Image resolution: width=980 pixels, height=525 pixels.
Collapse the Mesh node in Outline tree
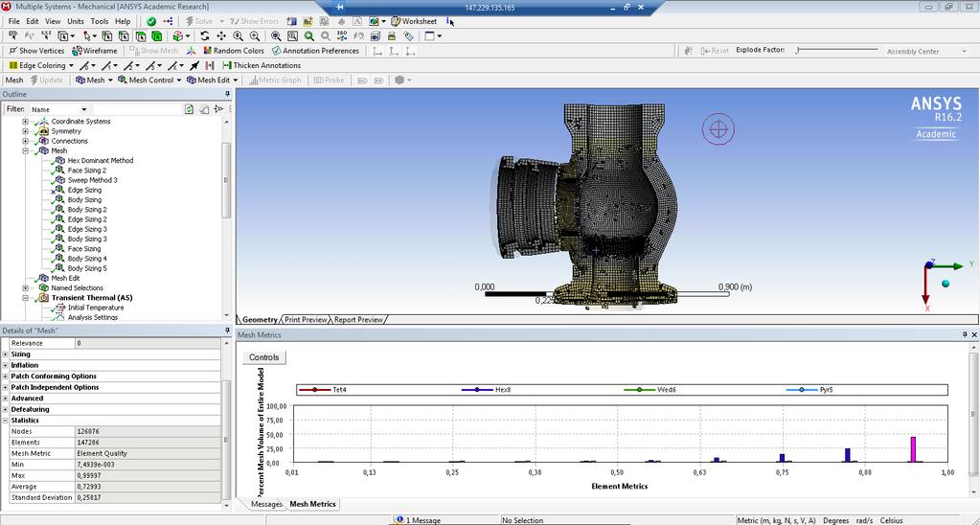pos(25,150)
